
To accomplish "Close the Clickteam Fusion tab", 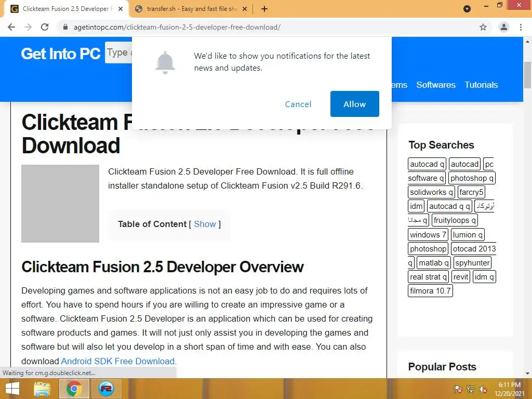I will [x=121, y=9].
